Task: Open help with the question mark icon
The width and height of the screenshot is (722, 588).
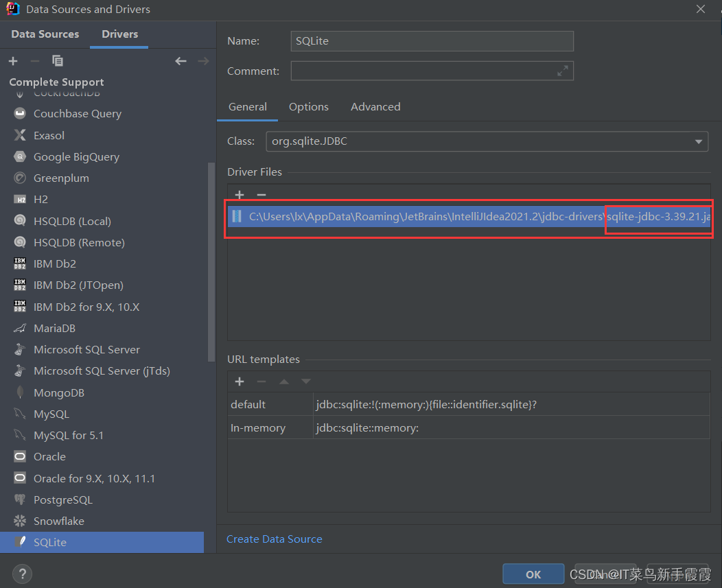Action: (x=22, y=574)
